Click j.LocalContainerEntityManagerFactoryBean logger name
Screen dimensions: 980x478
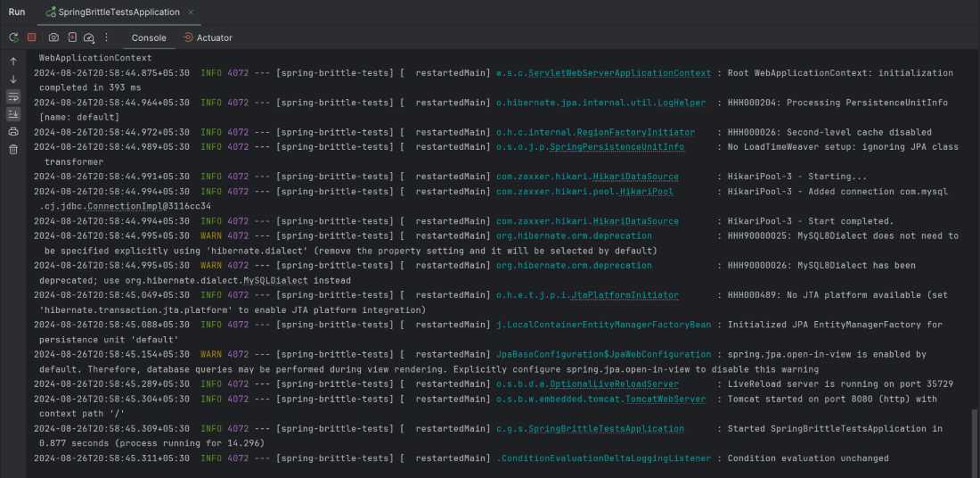(603, 325)
